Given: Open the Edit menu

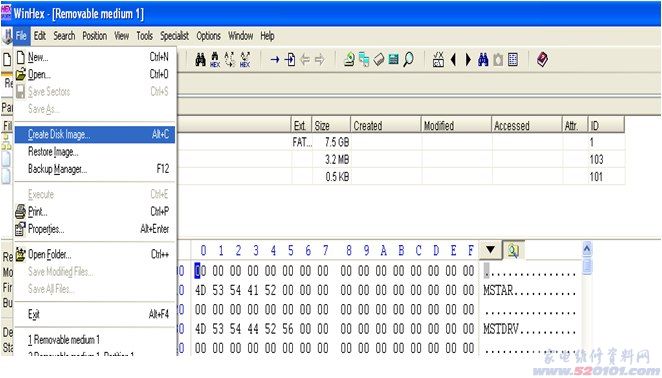Looking at the screenshot, I should pos(40,36).
